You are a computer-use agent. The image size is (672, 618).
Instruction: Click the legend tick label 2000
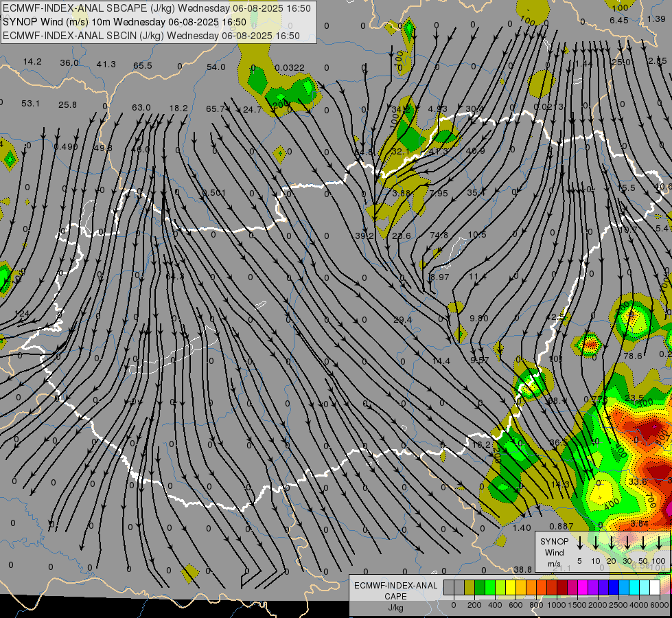tap(598, 605)
